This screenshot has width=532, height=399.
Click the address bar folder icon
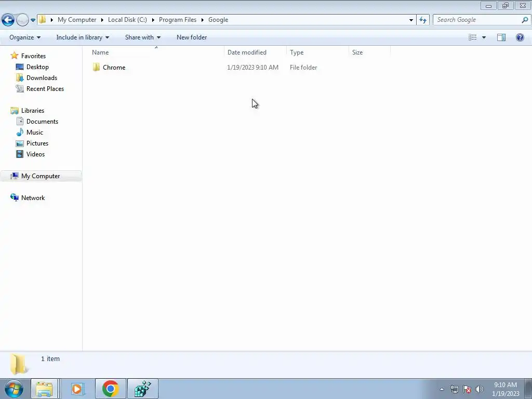(42, 20)
